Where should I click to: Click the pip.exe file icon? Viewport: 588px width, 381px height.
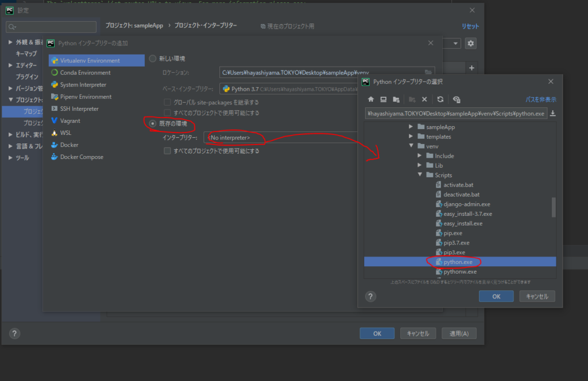439,233
